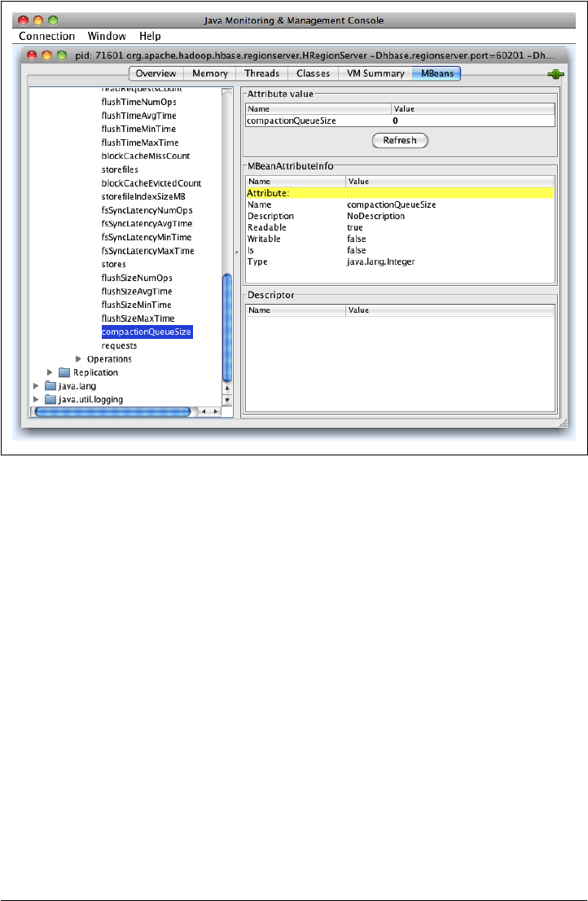588x901 pixels.
Task: Click the split pane divider collapse arrow
Action: (x=236, y=253)
